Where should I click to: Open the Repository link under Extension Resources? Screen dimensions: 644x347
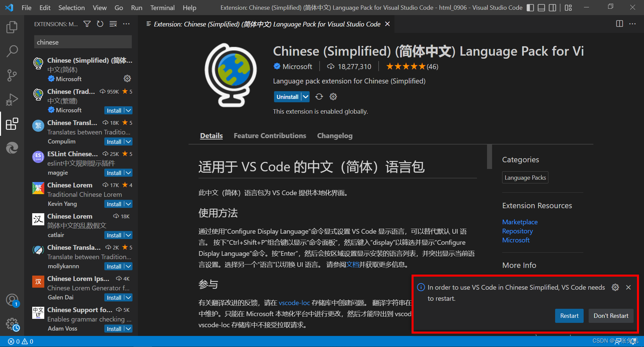point(517,231)
